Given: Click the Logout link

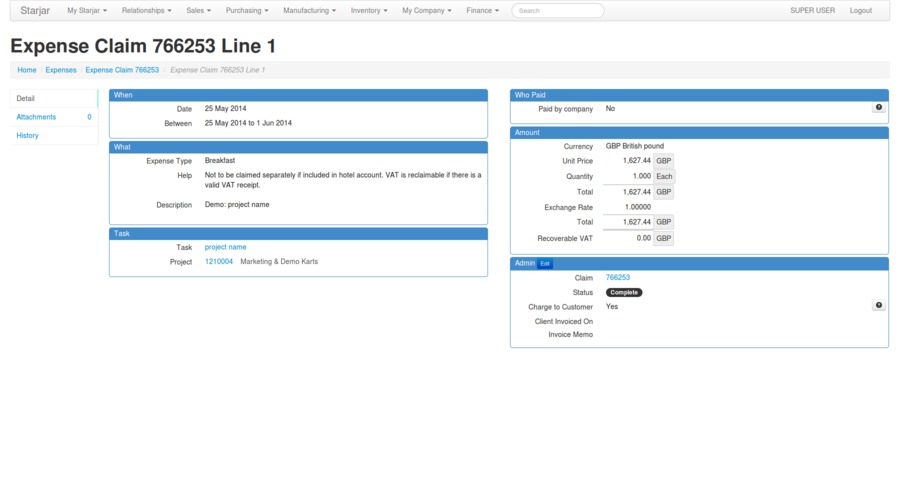Looking at the screenshot, I should point(860,11).
